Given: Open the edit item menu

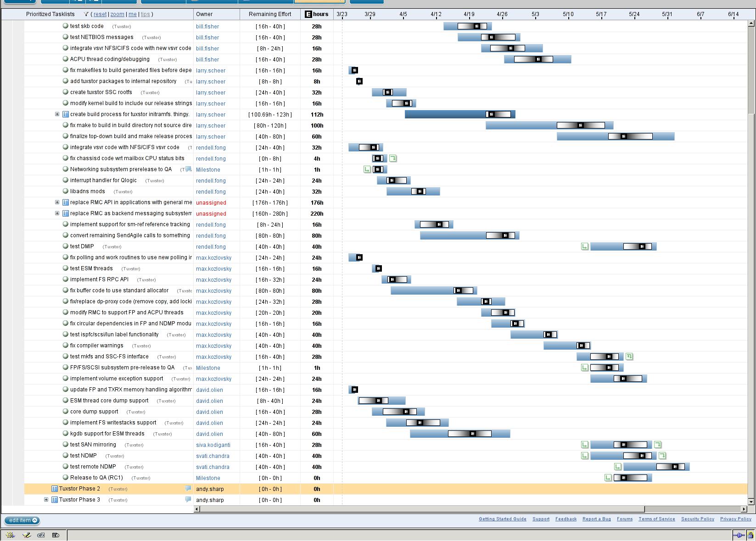Looking at the screenshot, I should [22, 520].
